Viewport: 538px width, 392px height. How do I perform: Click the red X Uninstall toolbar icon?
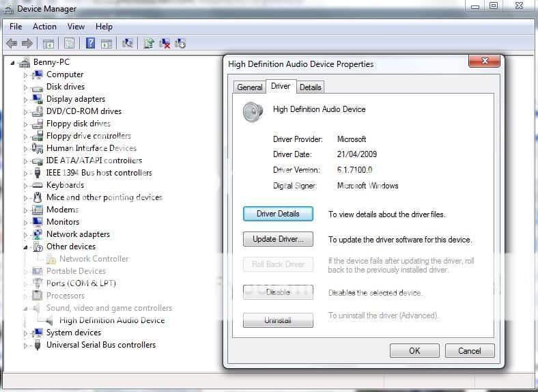click(x=165, y=44)
